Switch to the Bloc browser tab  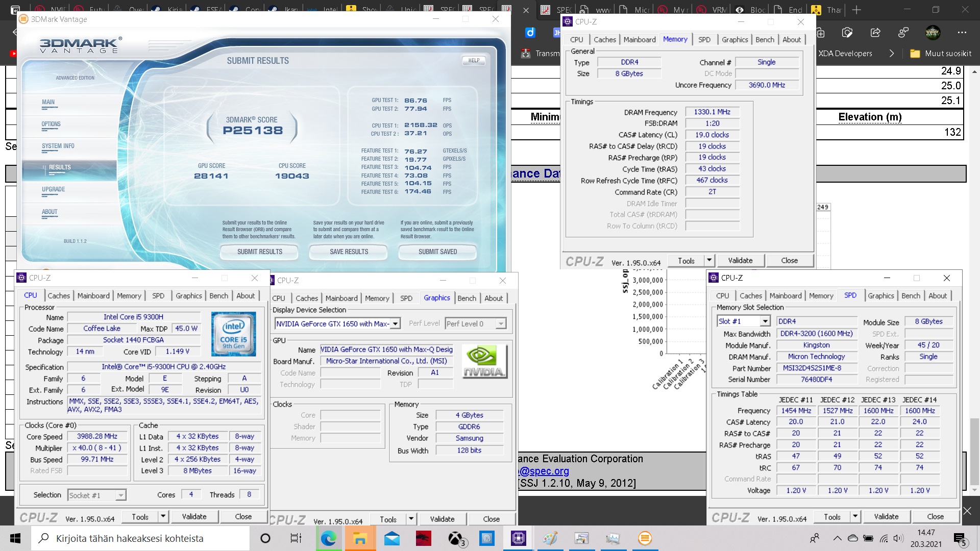(x=750, y=10)
